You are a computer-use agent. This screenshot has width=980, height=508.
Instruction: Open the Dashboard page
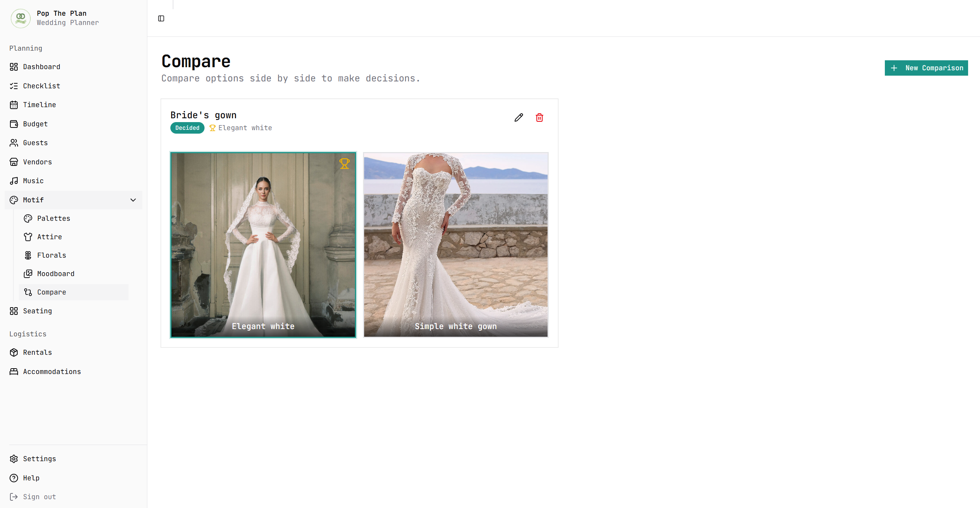coord(41,67)
